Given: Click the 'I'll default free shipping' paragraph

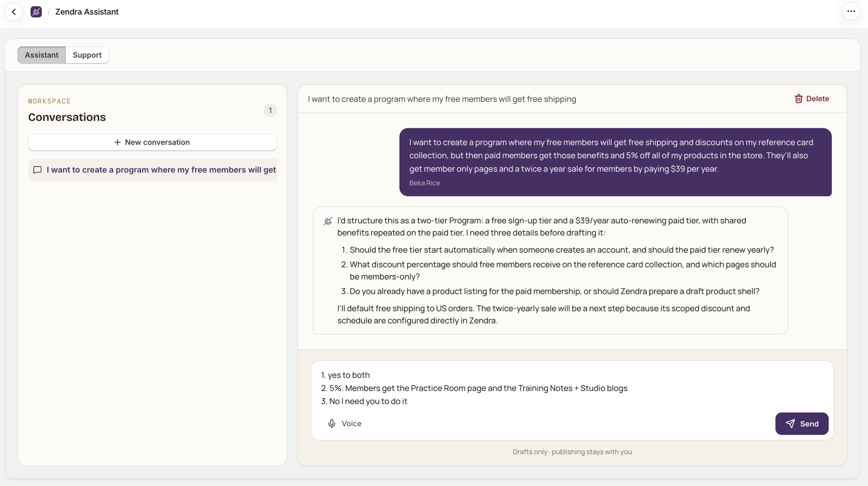Looking at the screenshot, I should pyautogui.click(x=544, y=315).
